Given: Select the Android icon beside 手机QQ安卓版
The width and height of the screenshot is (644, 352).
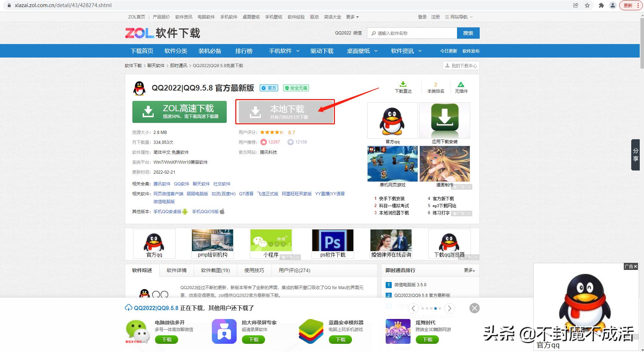Looking at the screenshot, I should pyautogui.click(x=185, y=211).
